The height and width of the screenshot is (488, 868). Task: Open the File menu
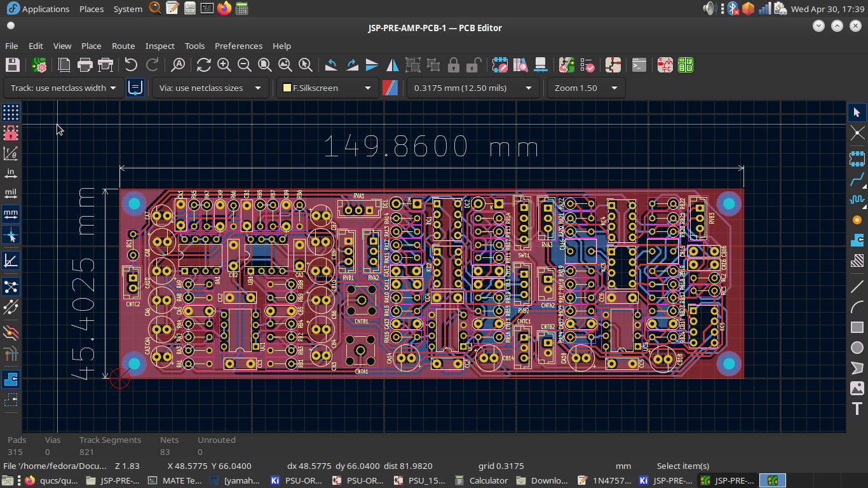11,46
